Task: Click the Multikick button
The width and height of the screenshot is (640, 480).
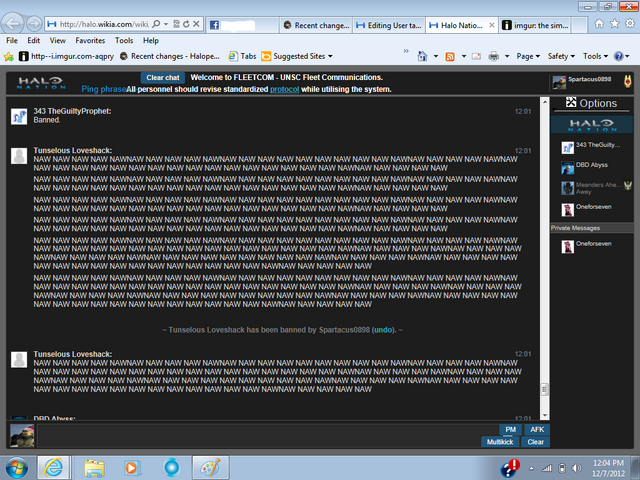Action: [500, 442]
